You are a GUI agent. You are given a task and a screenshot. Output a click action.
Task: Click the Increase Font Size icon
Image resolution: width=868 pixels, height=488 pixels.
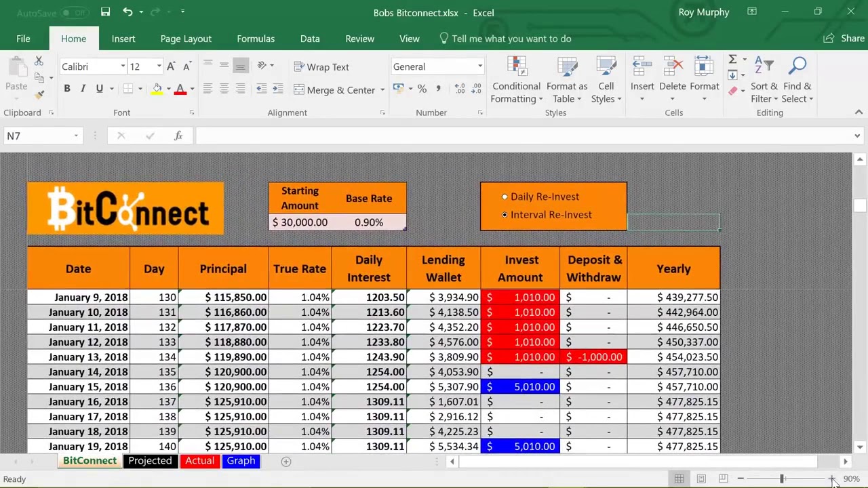(171, 66)
